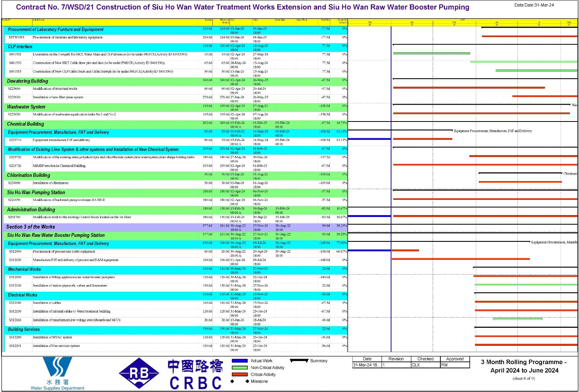
Task: Click activity ID S401531
Action: point(15,55)
